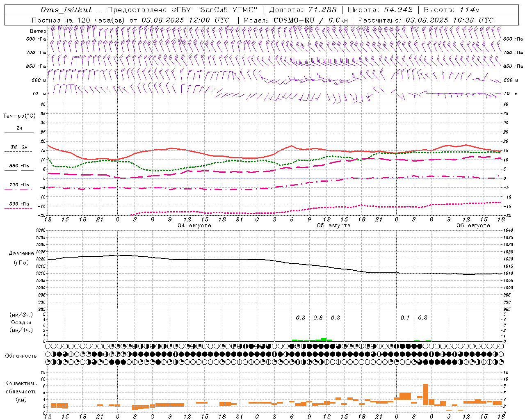Click the Облачность row label

21,356
